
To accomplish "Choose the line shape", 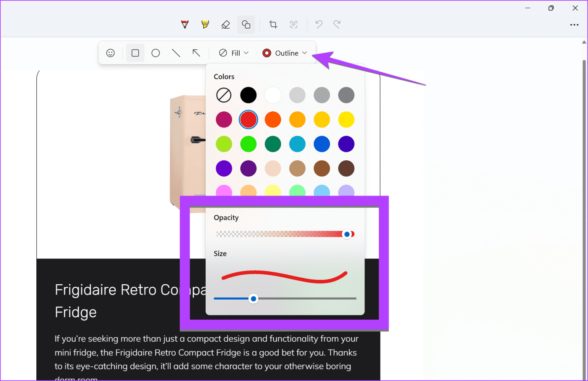I will click(176, 53).
